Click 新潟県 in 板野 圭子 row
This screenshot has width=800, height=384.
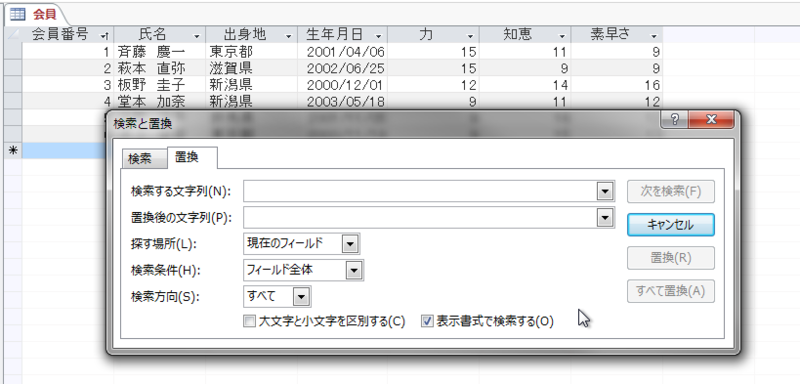(252, 85)
